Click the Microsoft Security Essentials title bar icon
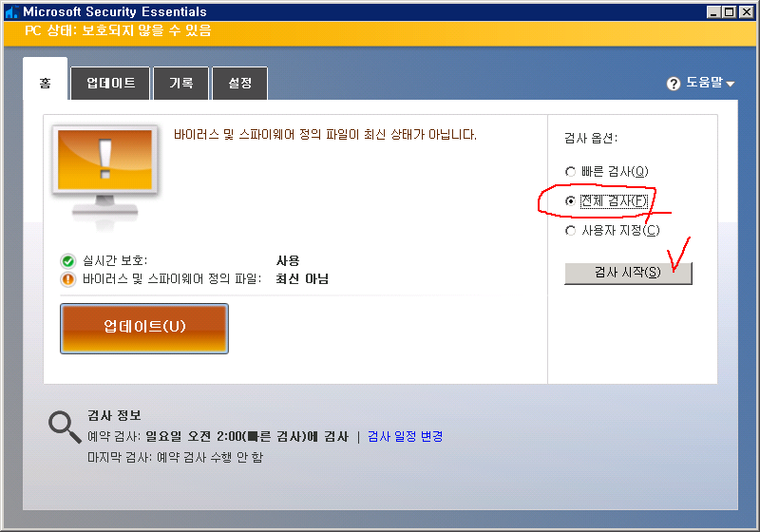Viewport: 760px width, 532px height. [x=11, y=11]
